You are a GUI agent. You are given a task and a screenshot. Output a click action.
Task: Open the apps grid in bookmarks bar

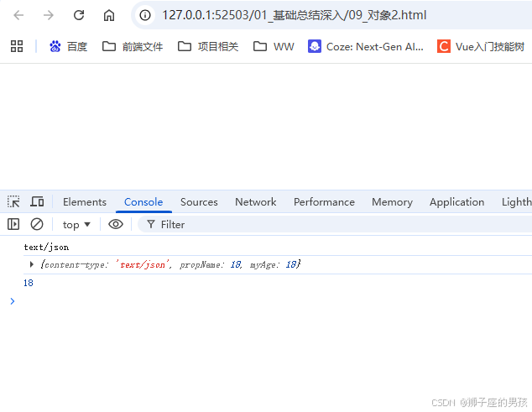coord(17,46)
